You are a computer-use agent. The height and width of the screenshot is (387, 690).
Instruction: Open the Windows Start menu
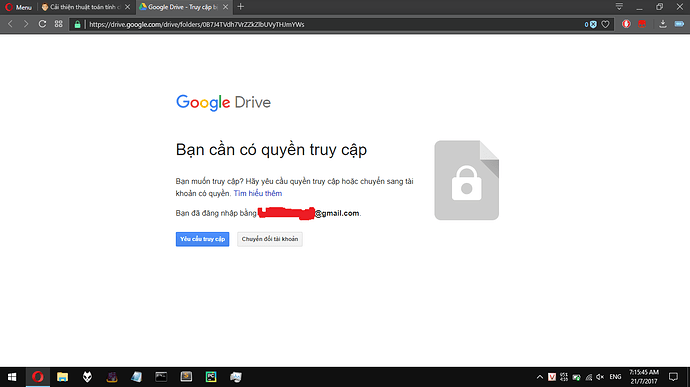click(x=12, y=377)
